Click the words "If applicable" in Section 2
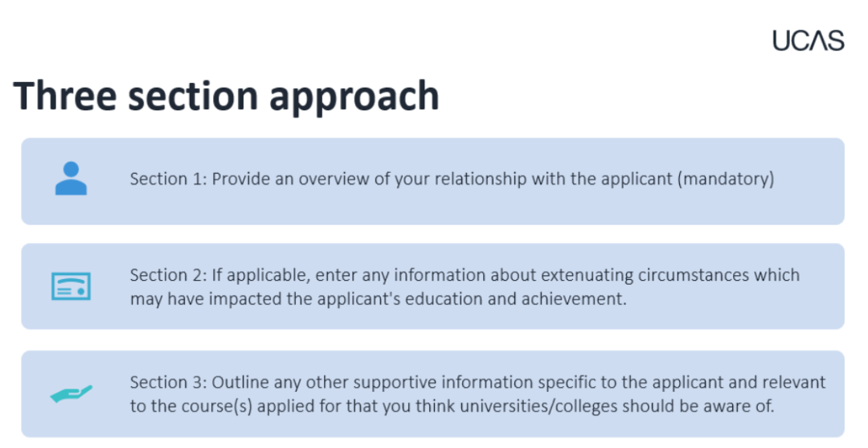Screen dimensions: 868x448 259,275
